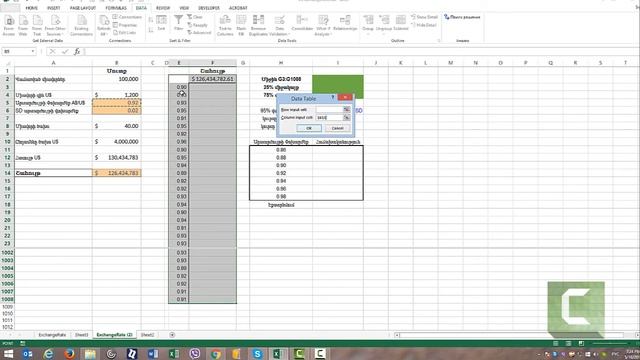Sort descending Z to A

click(151, 30)
